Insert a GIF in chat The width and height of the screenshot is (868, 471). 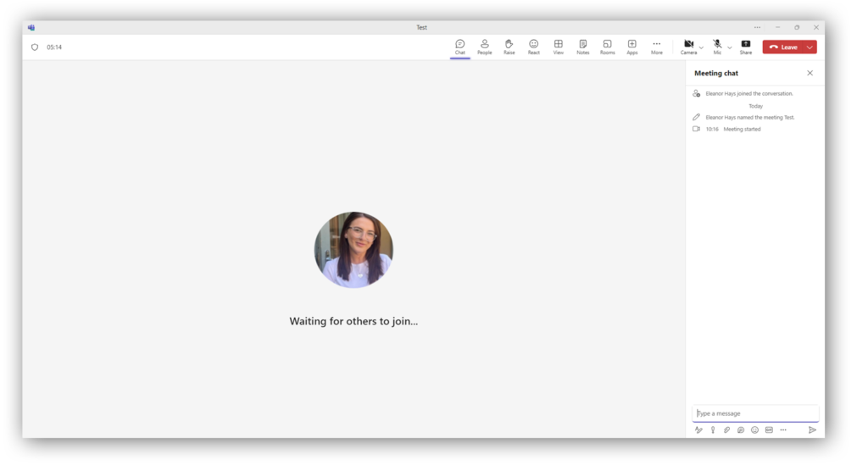coord(769,430)
